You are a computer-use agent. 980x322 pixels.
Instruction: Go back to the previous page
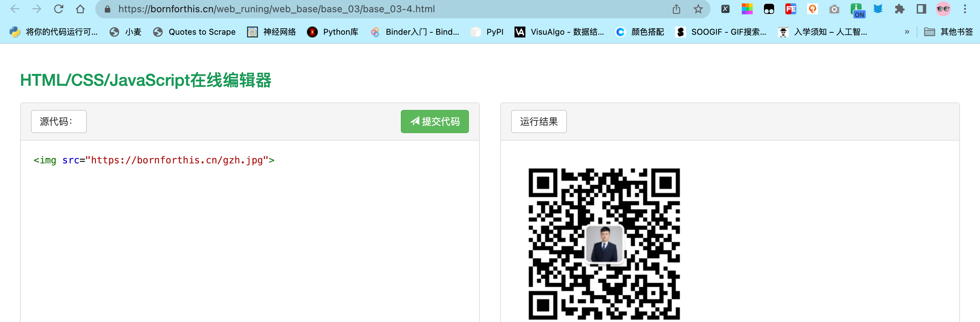tap(15, 9)
